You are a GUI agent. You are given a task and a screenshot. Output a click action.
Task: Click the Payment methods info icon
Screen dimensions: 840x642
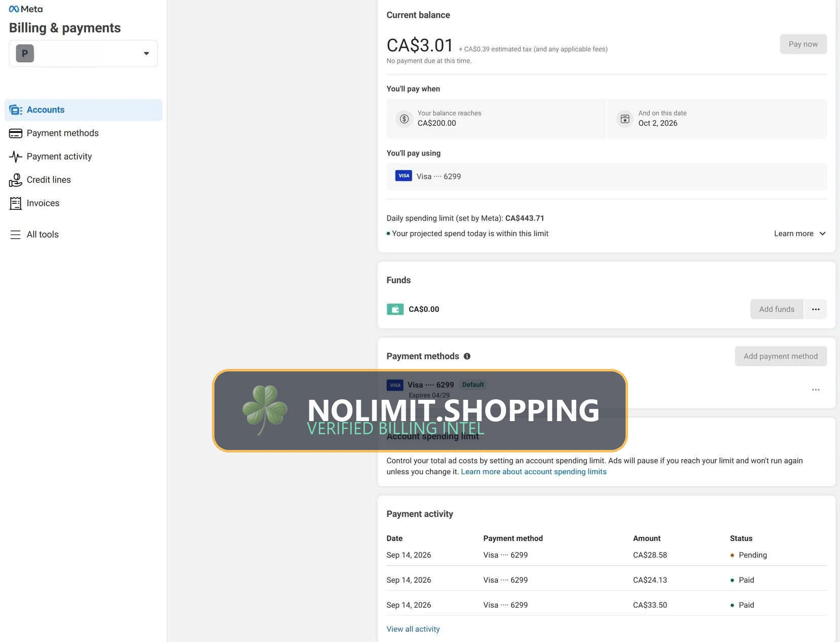point(467,356)
